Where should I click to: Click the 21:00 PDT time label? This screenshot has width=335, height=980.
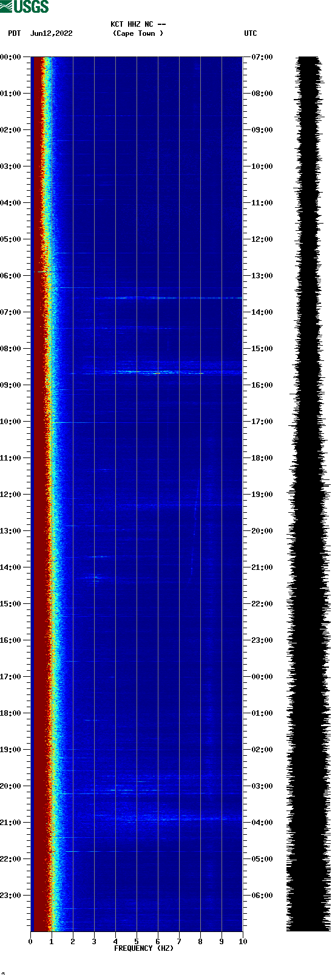point(10,823)
